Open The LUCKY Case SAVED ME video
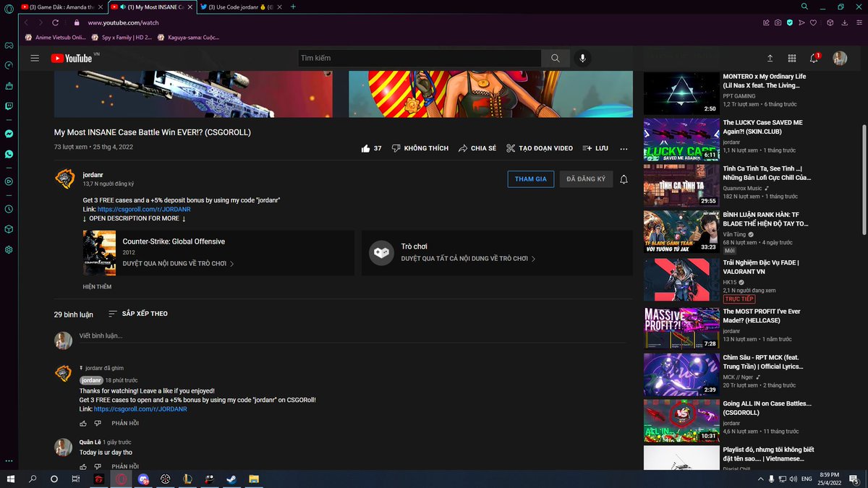This screenshot has height=488, width=868. tap(681, 140)
